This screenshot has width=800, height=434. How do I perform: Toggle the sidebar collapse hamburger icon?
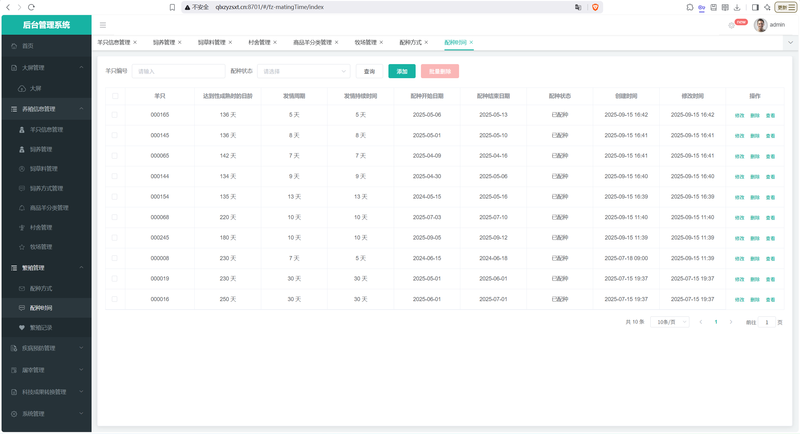pyautogui.click(x=103, y=25)
